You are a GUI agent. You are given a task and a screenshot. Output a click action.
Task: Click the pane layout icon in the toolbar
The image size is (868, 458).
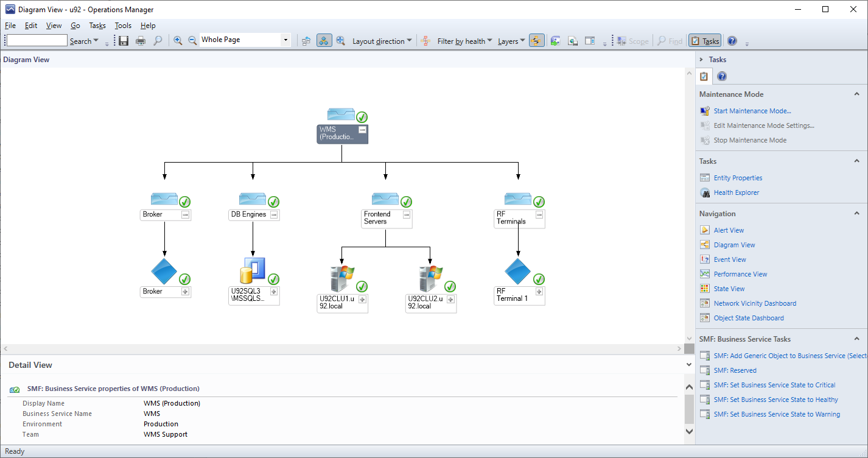590,41
